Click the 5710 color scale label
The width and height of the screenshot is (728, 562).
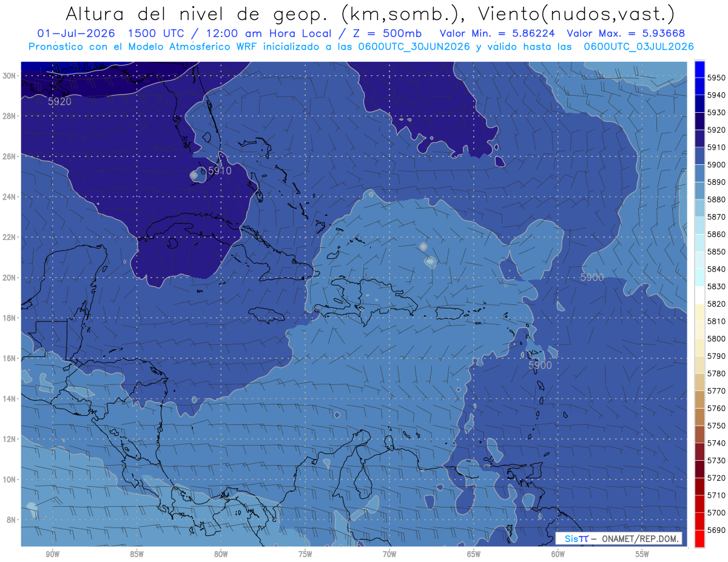click(x=716, y=495)
